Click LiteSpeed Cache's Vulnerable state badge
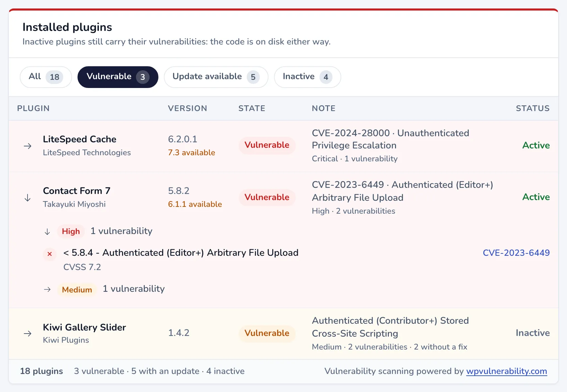The height and width of the screenshot is (392, 567). click(267, 145)
